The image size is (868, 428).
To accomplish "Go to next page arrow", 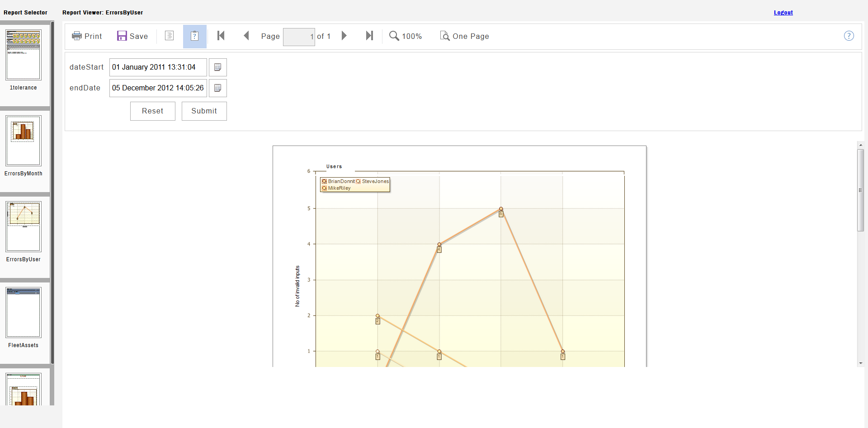I will [x=344, y=36].
